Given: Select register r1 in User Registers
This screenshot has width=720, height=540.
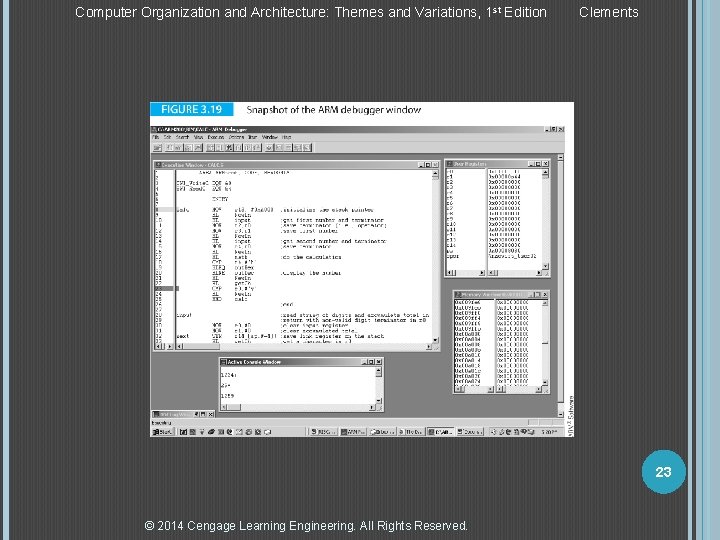Looking at the screenshot, I should 450,177.
